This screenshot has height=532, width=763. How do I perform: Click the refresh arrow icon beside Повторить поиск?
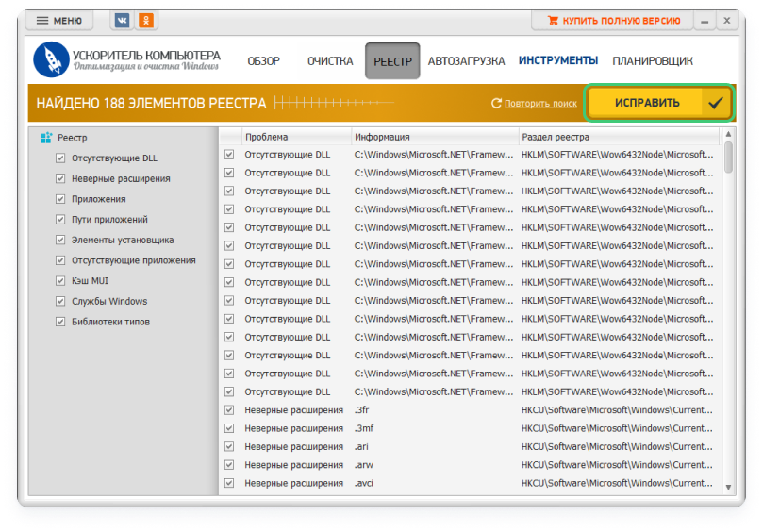(496, 103)
